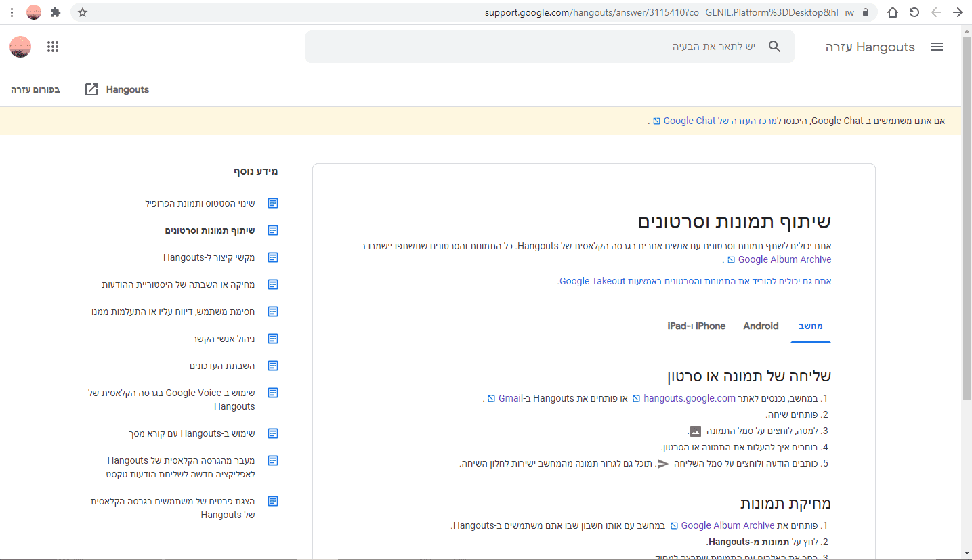
Task: Click the article icon beside השבתת העדכונים
Action: point(273,366)
